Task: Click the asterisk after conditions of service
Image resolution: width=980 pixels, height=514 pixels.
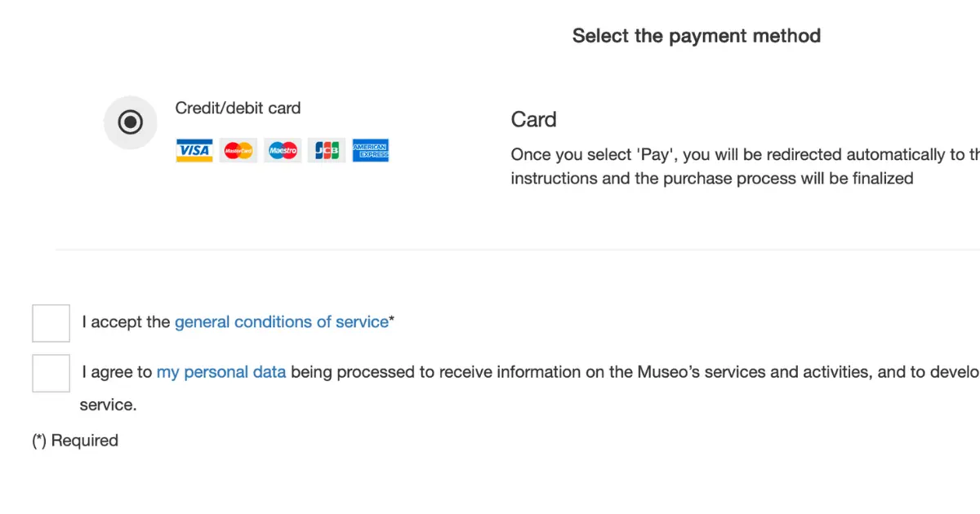Action: point(392,319)
